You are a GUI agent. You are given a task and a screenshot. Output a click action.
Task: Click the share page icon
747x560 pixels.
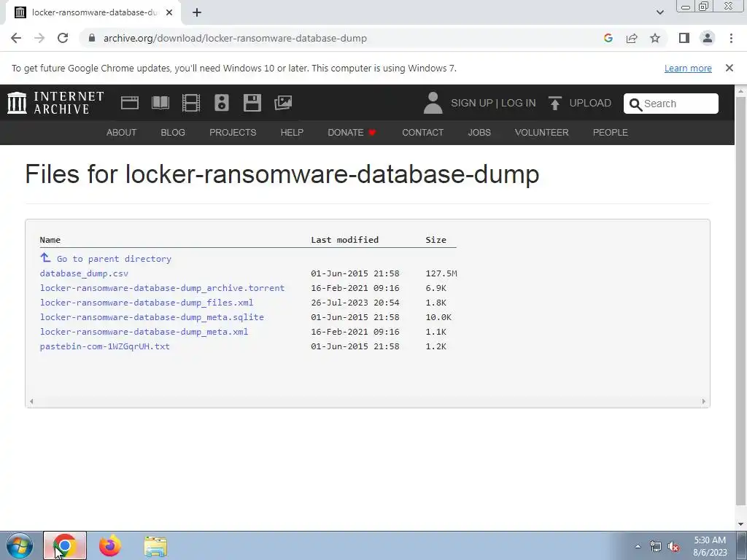pos(632,38)
